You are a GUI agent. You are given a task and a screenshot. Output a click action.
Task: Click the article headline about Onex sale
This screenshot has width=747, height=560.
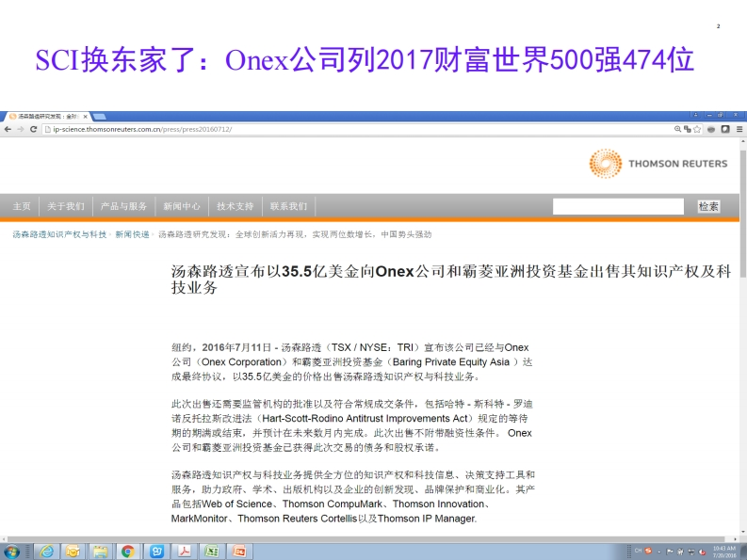click(450, 279)
